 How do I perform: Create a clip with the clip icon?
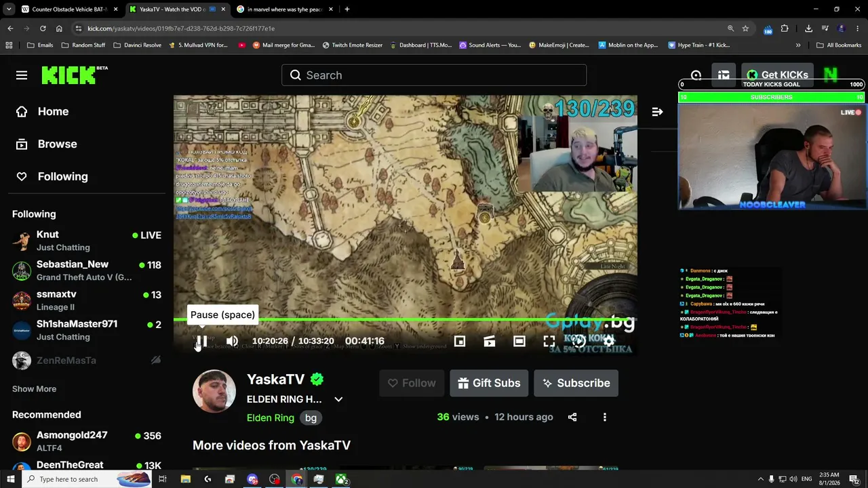coord(490,341)
